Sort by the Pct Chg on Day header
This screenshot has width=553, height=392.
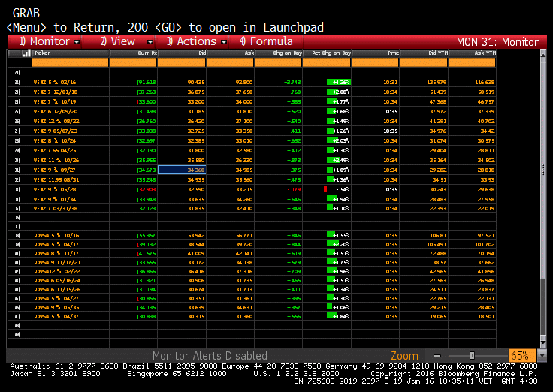point(327,53)
